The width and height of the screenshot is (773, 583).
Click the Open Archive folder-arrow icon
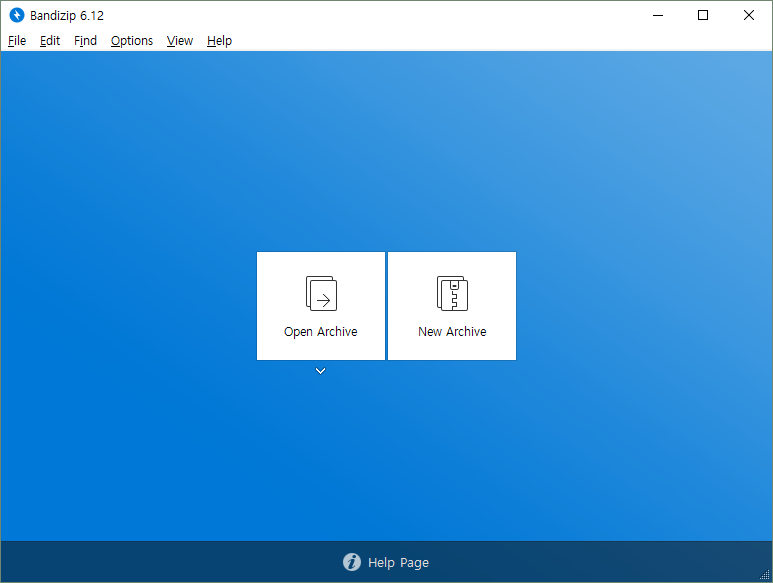point(321,294)
